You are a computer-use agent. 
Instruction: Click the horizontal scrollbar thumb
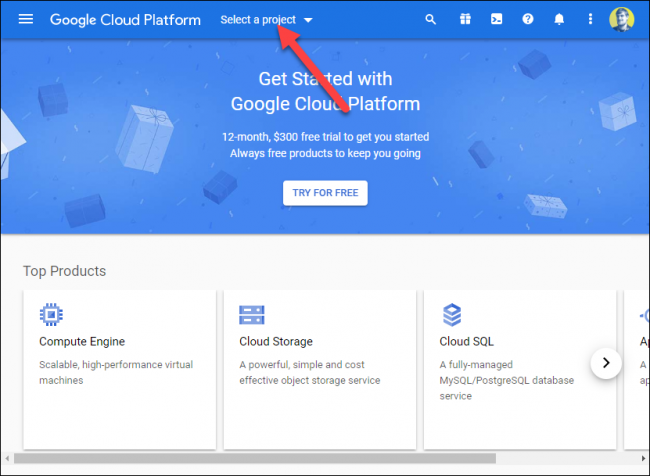255,458
